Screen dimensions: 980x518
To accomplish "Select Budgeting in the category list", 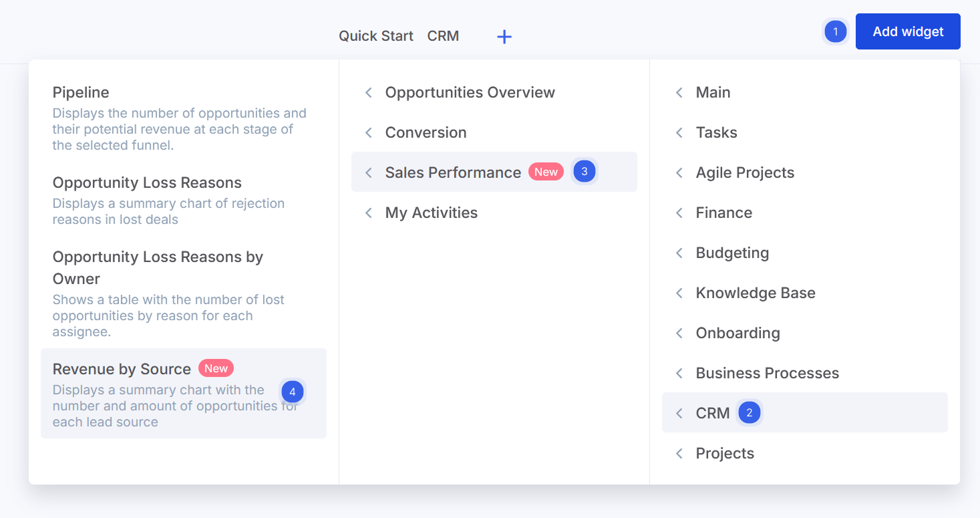I will click(x=732, y=253).
